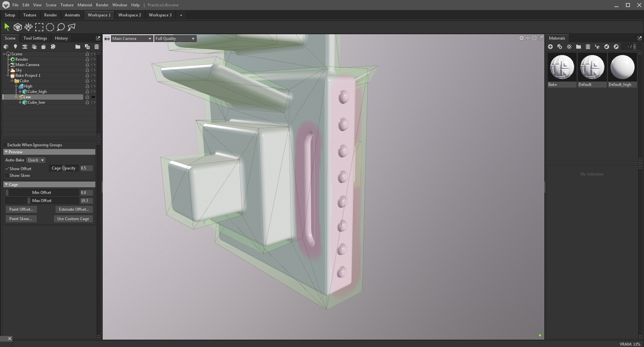The image size is (644, 347).
Task: Click the viewport split icon
Action: coord(528,38)
